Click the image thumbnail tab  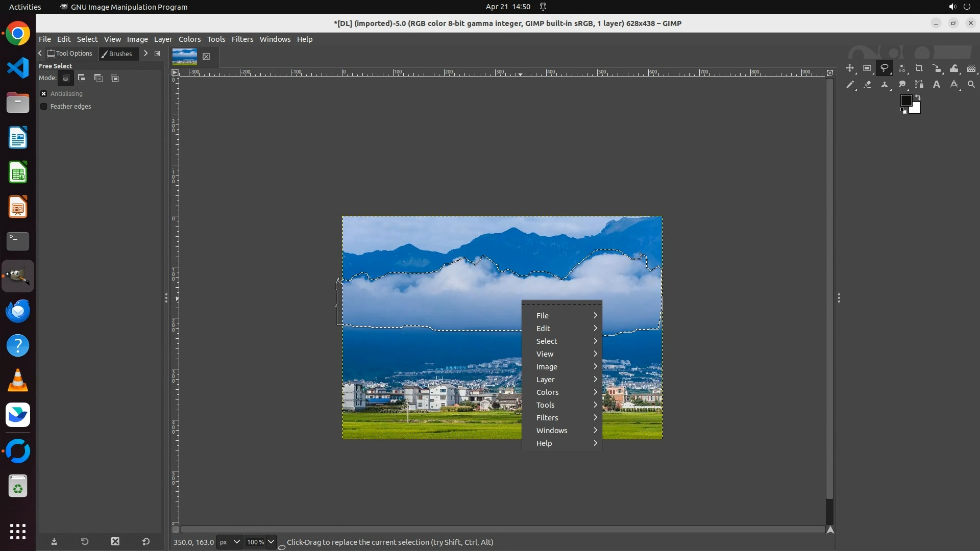pyautogui.click(x=185, y=57)
